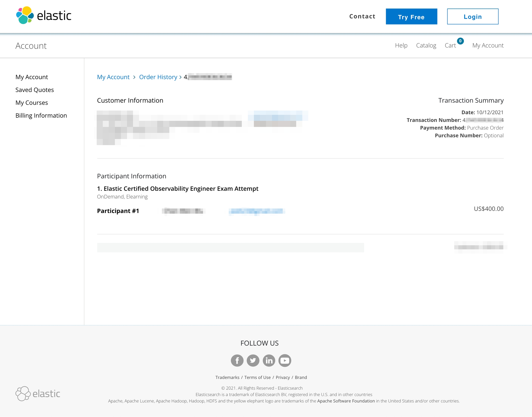Image resolution: width=532 pixels, height=417 pixels.
Task: Open the Apache Software Foundation link
Action: pyautogui.click(x=346, y=401)
